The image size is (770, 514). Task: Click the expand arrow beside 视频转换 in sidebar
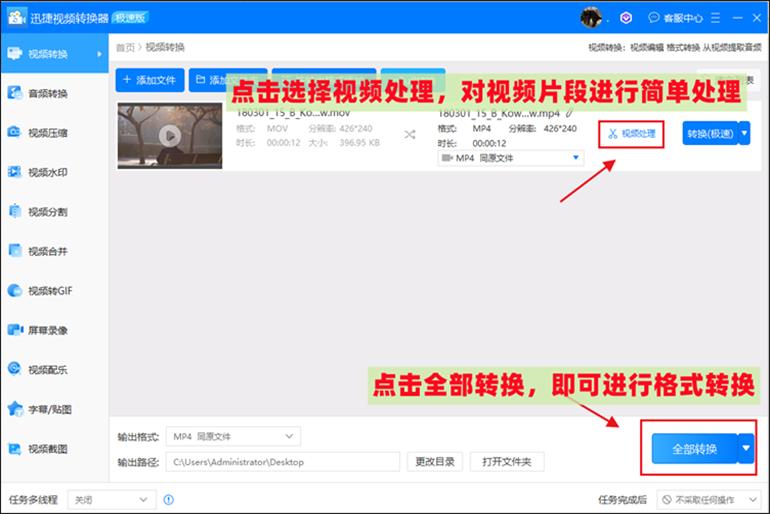pyautogui.click(x=100, y=54)
